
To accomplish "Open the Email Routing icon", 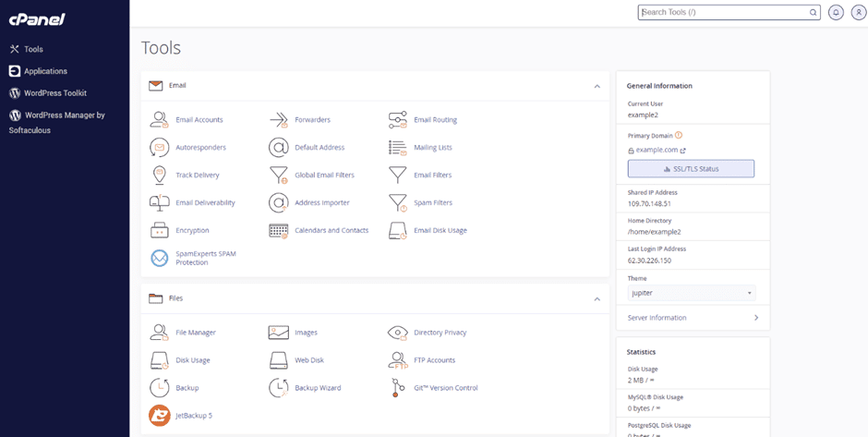I will click(397, 119).
